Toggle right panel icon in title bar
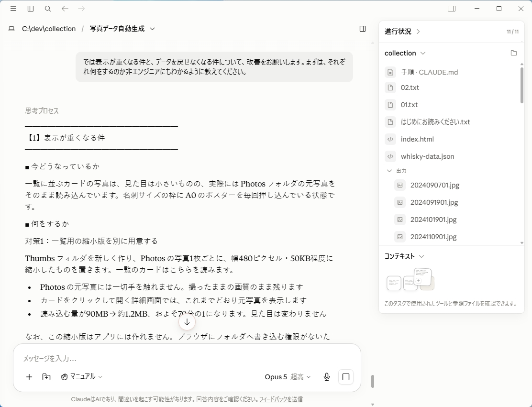532x407 pixels. pyautogui.click(x=452, y=9)
